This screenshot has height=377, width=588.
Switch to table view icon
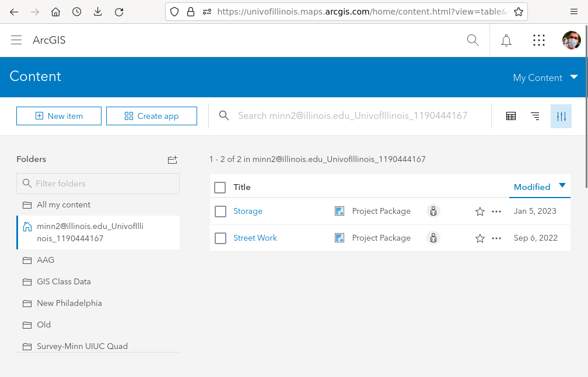[x=511, y=116]
